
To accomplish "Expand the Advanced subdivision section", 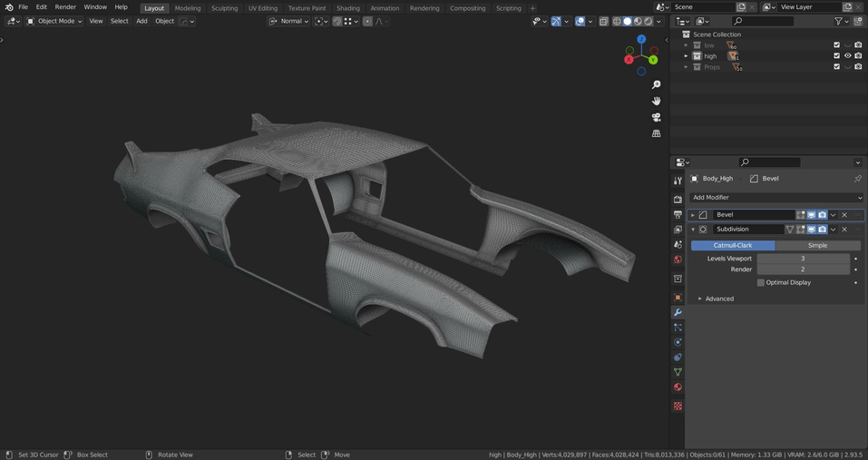I will click(718, 299).
